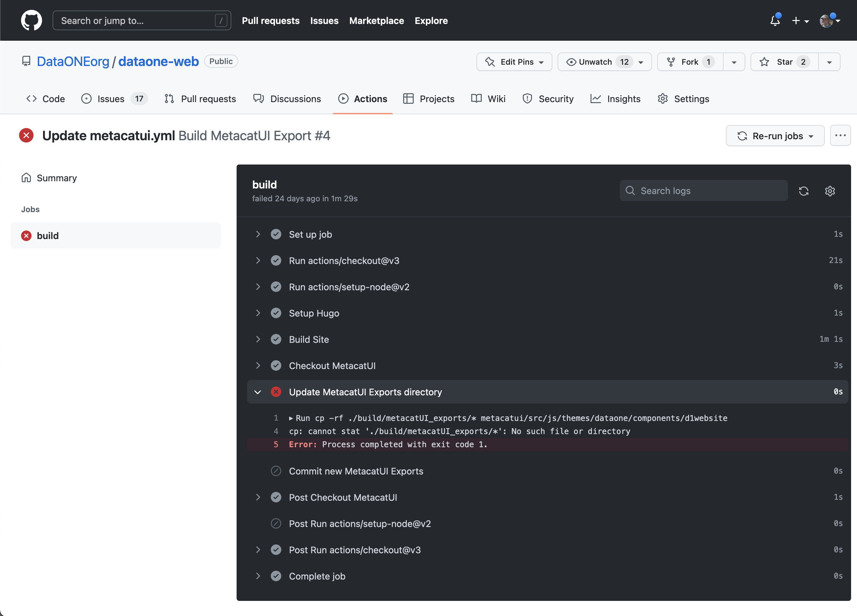The width and height of the screenshot is (857, 616).
Task: Expand the Set up job step
Action: 258,234
